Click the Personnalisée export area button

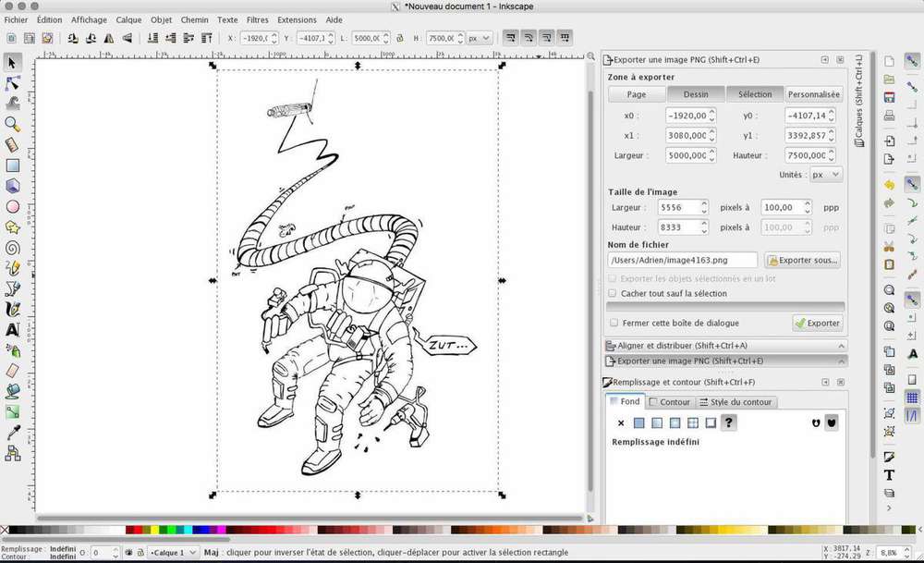coord(814,94)
